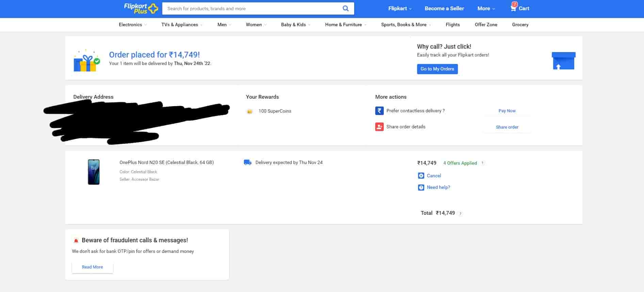
Task: Click the Share order details icon
Action: (379, 127)
